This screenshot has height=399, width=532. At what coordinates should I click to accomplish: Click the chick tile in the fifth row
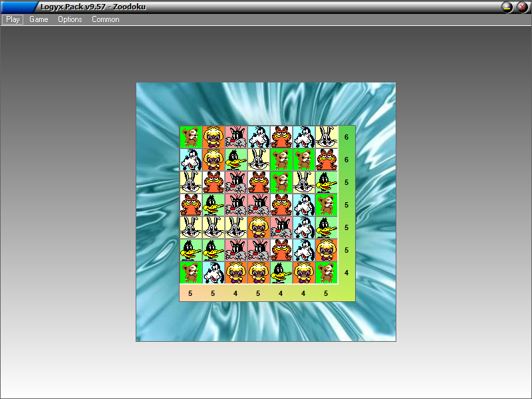(259, 227)
